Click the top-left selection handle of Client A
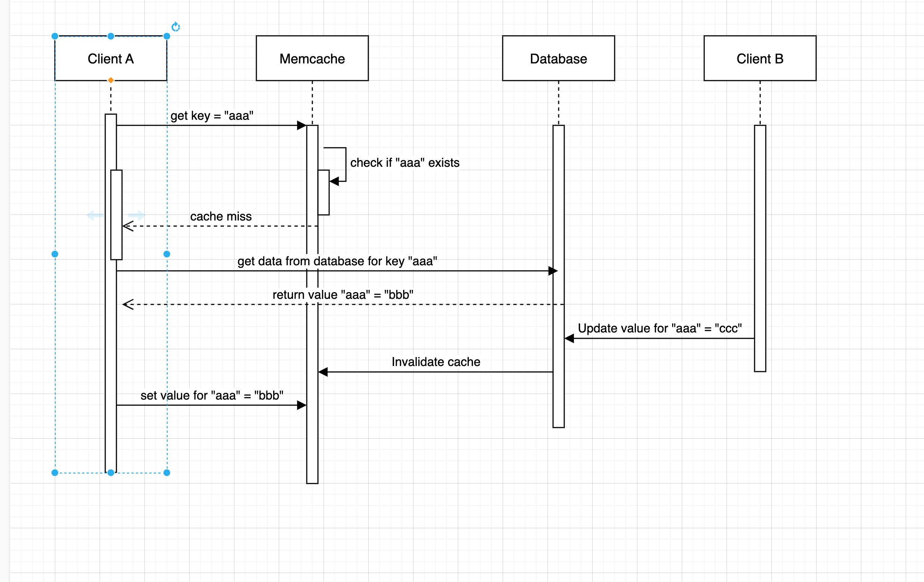 55,36
